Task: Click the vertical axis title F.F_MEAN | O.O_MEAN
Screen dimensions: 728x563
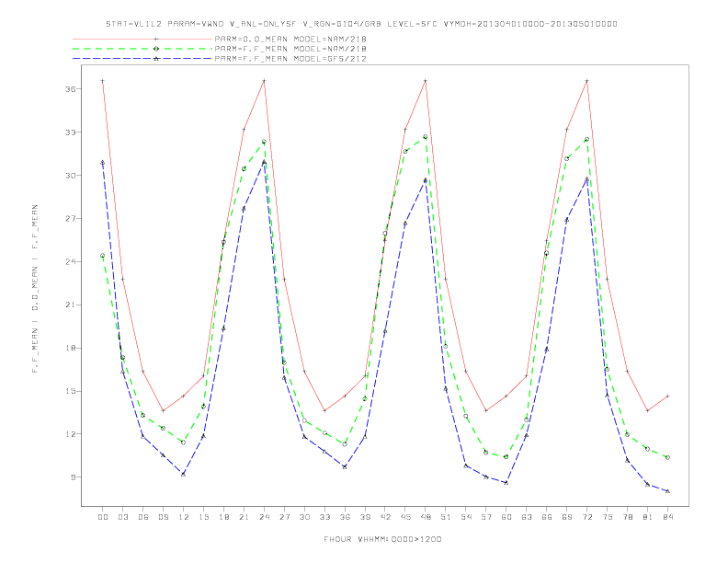Action: (35, 289)
